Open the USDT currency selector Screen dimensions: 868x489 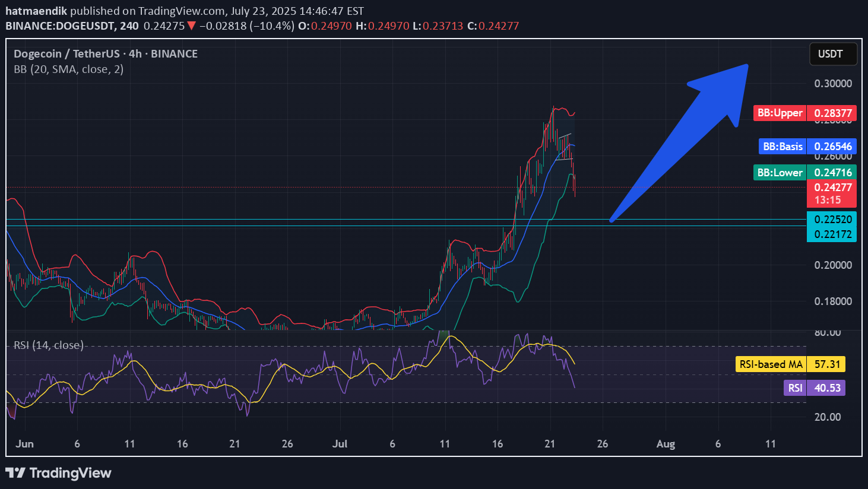[x=833, y=54]
